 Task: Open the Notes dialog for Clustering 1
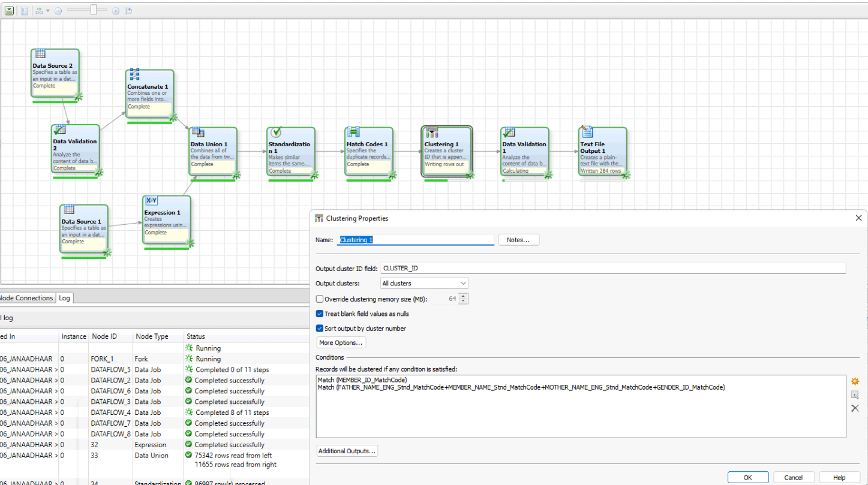[x=518, y=239]
